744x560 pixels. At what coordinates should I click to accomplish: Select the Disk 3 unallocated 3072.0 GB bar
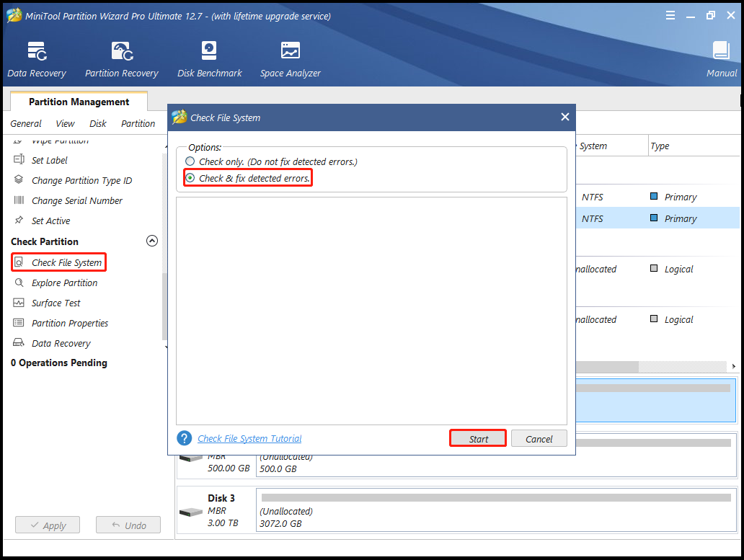click(x=496, y=510)
